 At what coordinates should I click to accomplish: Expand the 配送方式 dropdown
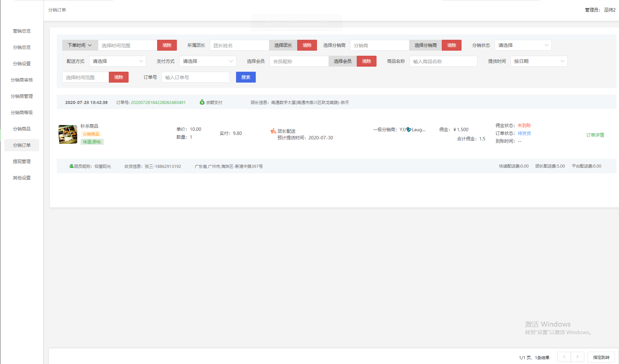117,61
